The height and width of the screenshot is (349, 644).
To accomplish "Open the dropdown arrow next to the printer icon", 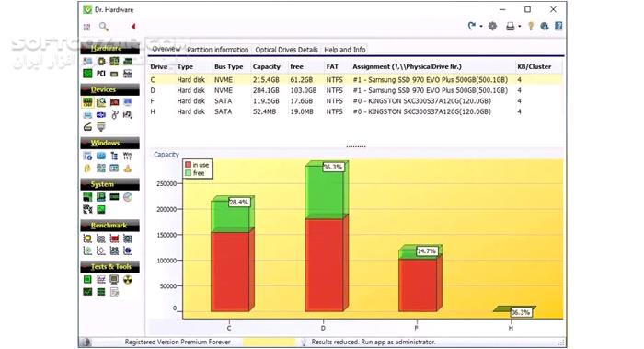I will pyautogui.click(x=520, y=27).
